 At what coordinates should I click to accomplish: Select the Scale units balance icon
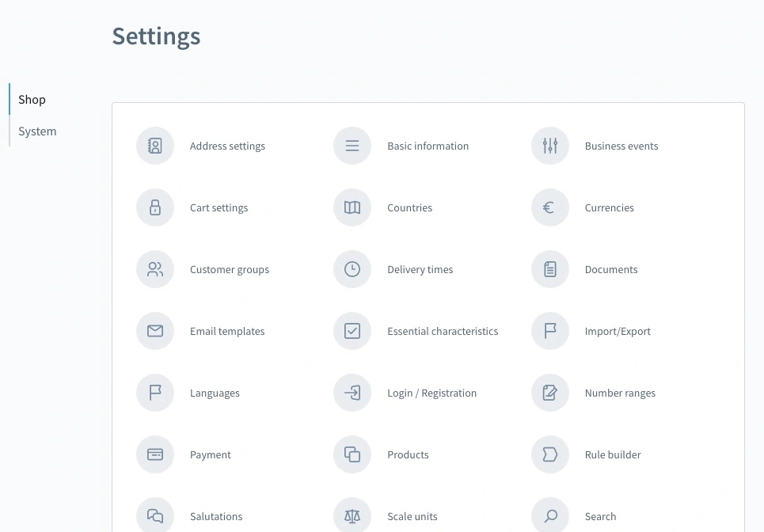[352, 515]
